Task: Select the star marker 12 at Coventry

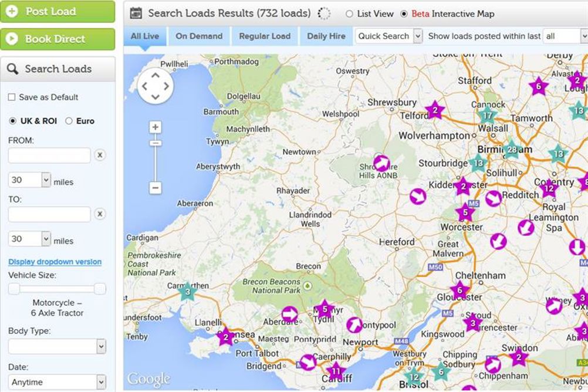Action: 549,189
